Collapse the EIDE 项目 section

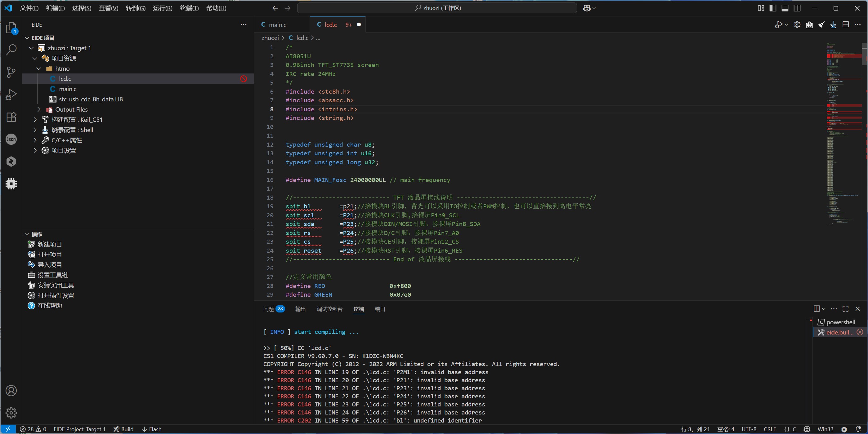pos(27,38)
